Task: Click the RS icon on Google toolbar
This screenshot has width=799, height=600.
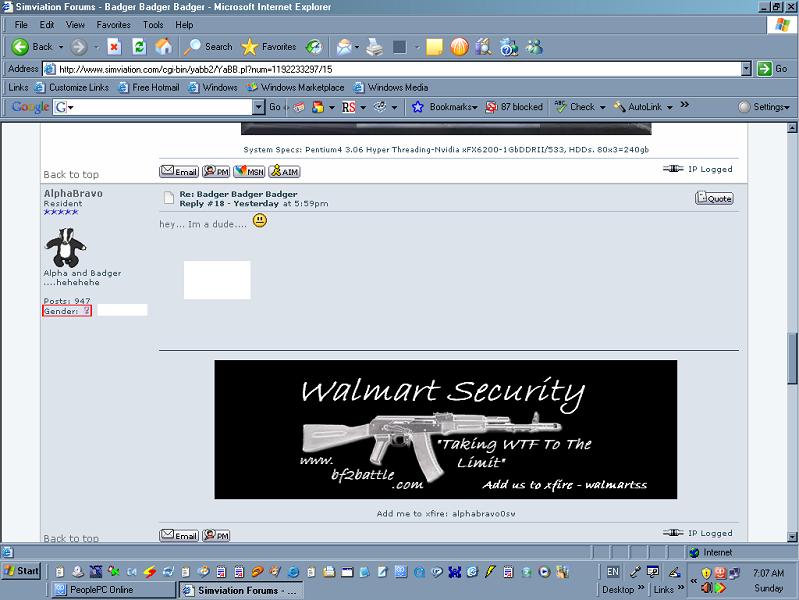Action: (349, 107)
